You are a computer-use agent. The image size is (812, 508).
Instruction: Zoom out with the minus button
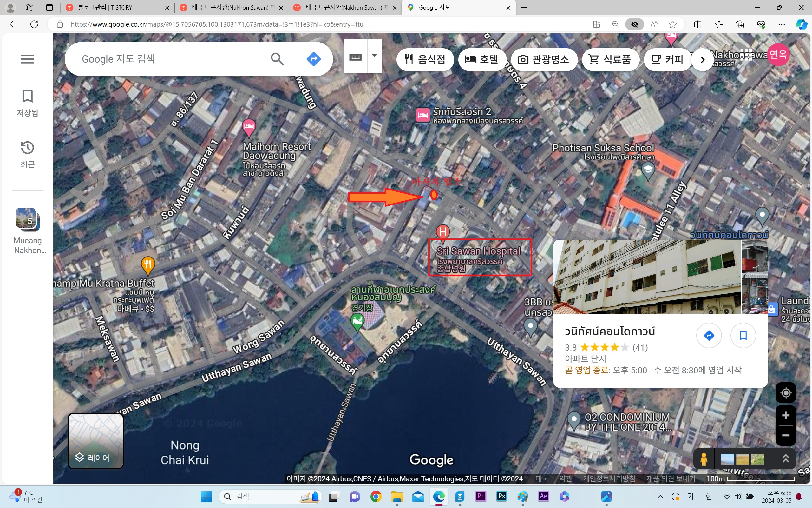(785, 435)
